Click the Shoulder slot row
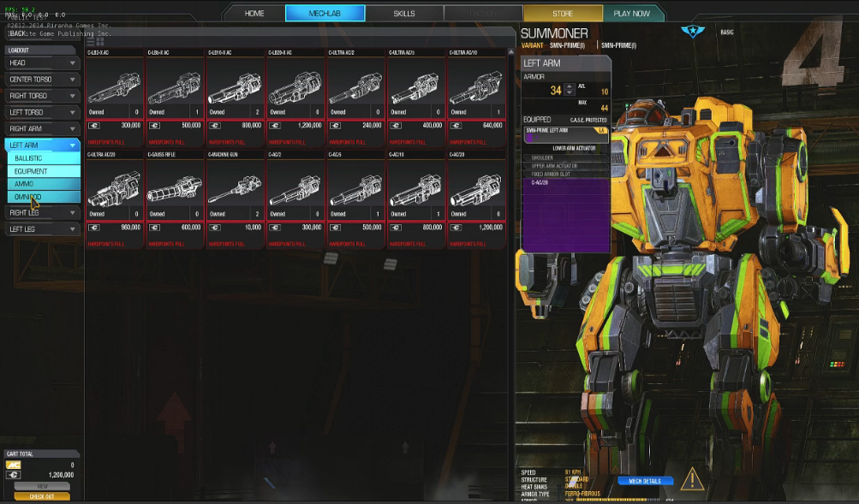 point(565,157)
